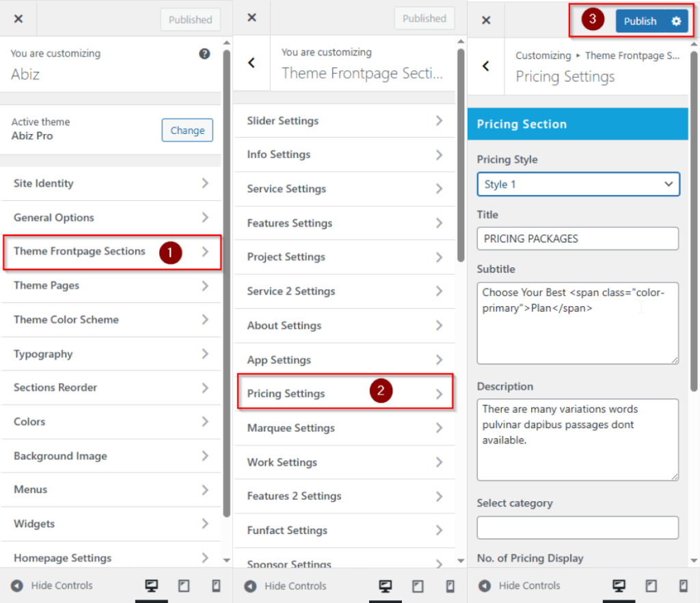This screenshot has width=700, height=603.
Task: Click the help question mark icon beside Abiz
Action: click(204, 54)
